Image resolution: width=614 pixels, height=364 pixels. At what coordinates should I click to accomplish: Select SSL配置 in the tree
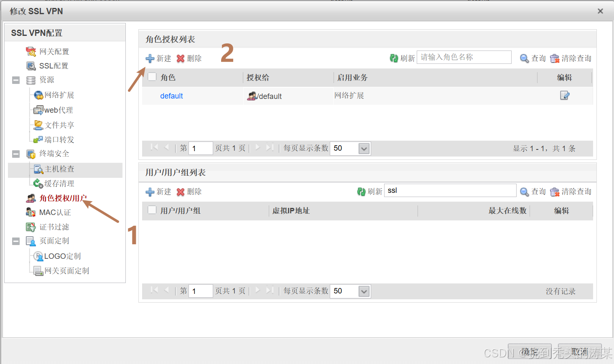[x=54, y=66]
